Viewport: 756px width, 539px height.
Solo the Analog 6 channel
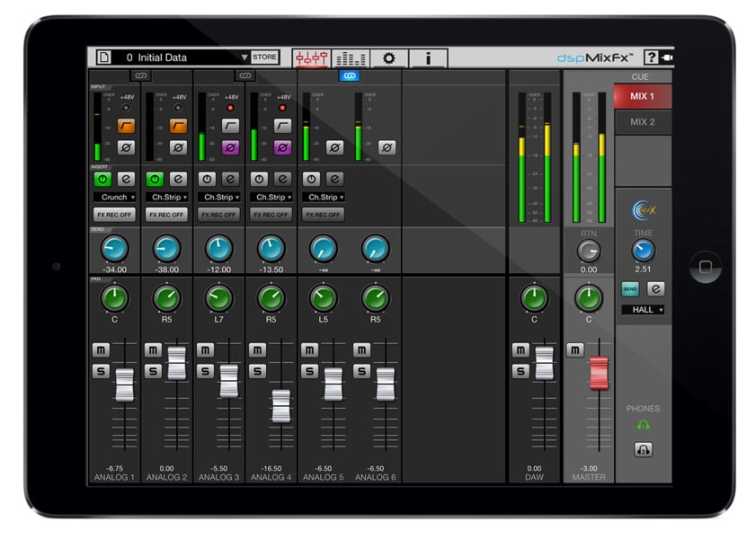tap(361, 371)
